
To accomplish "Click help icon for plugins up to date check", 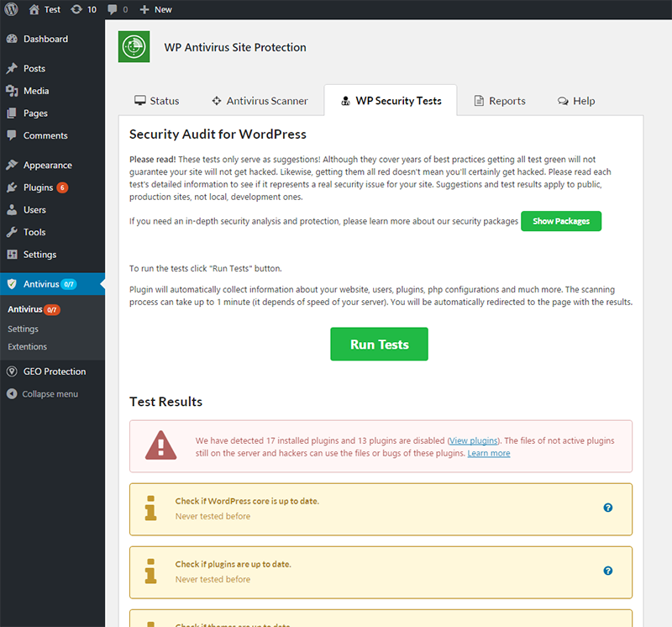I will coord(607,571).
